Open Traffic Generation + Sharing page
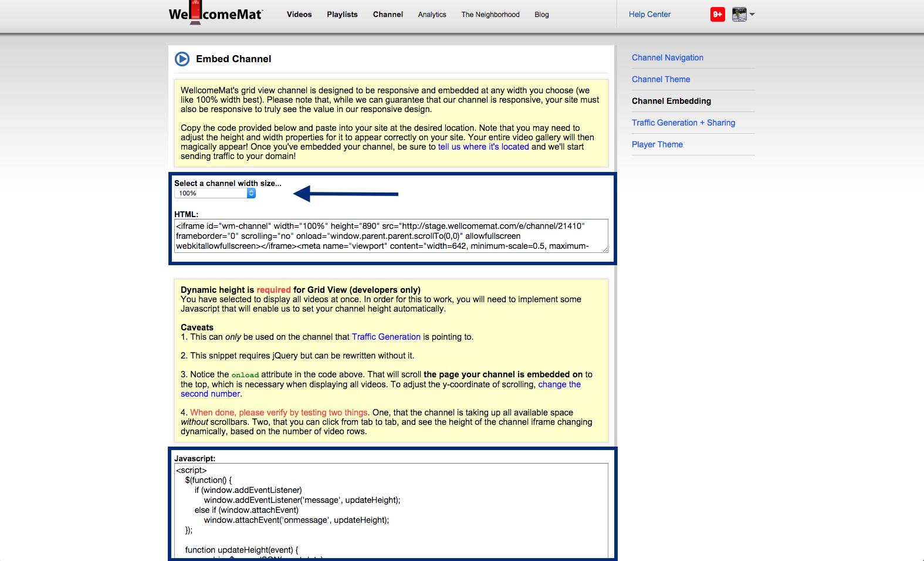The height and width of the screenshot is (561, 924). pos(683,123)
